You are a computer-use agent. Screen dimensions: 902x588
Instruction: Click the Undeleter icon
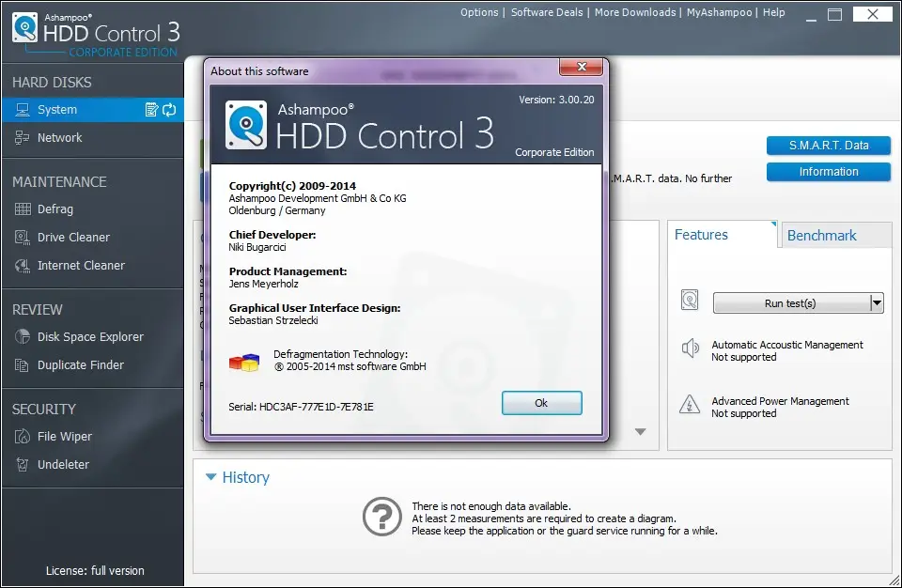click(x=23, y=464)
